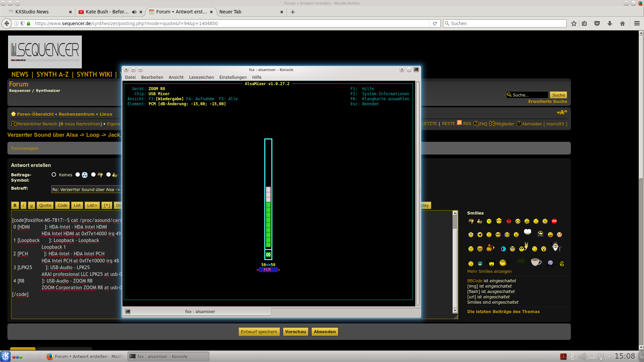
Task: Switch to Konsole from the taskbar
Action: click(x=168, y=356)
